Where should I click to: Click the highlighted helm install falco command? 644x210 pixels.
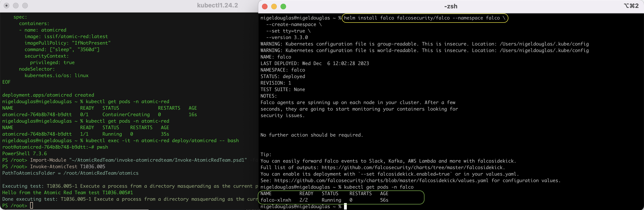(x=424, y=18)
